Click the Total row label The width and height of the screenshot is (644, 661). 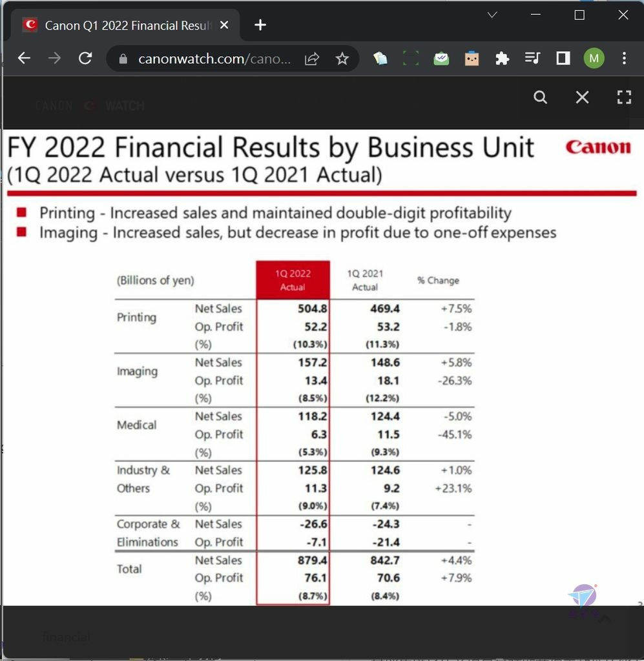(x=129, y=569)
